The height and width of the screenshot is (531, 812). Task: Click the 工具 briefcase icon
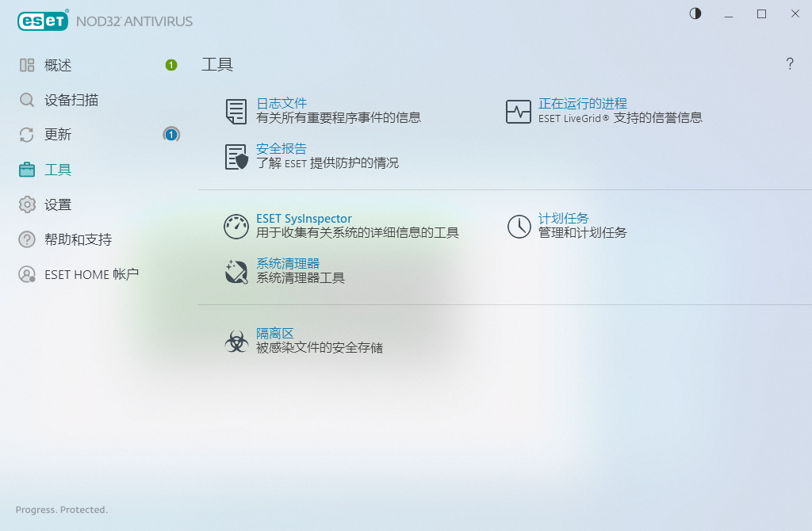click(27, 170)
